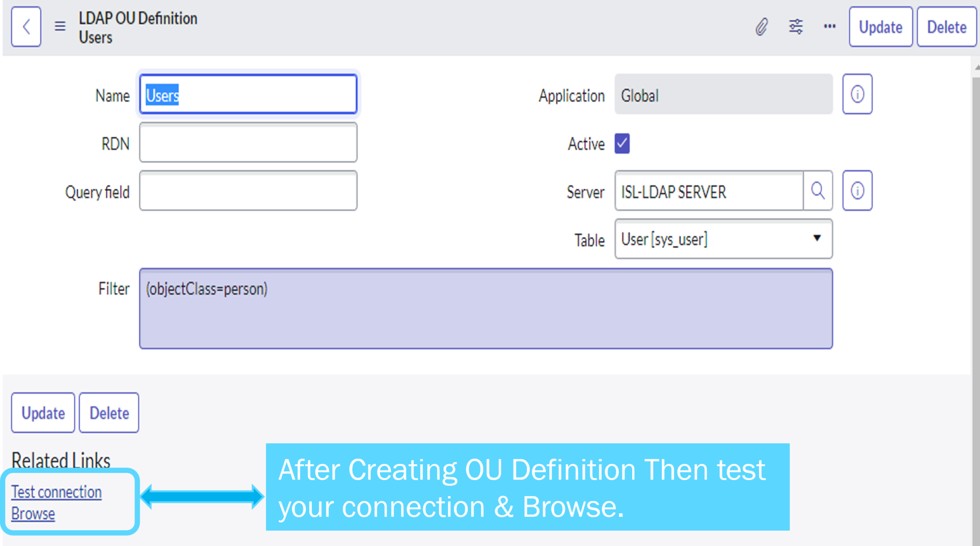Image resolution: width=980 pixels, height=546 pixels.
Task: Click inside the Name field showing Users
Action: click(247, 95)
